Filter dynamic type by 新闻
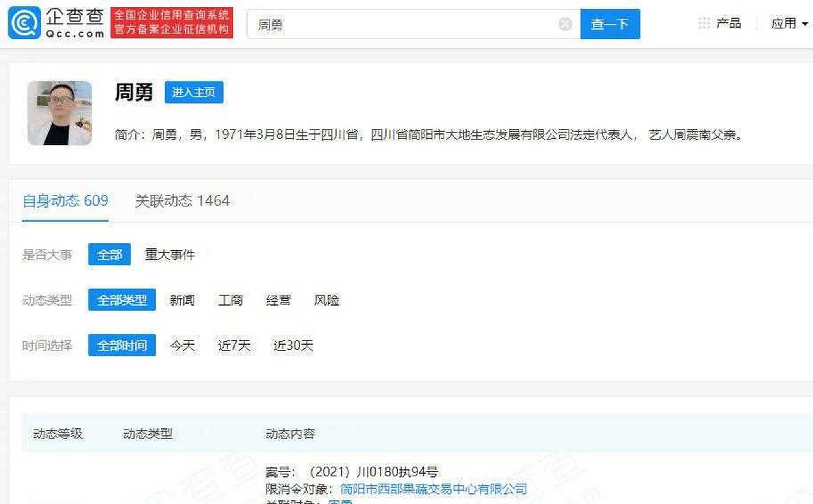This screenshot has height=504, width=813. click(x=182, y=300)
